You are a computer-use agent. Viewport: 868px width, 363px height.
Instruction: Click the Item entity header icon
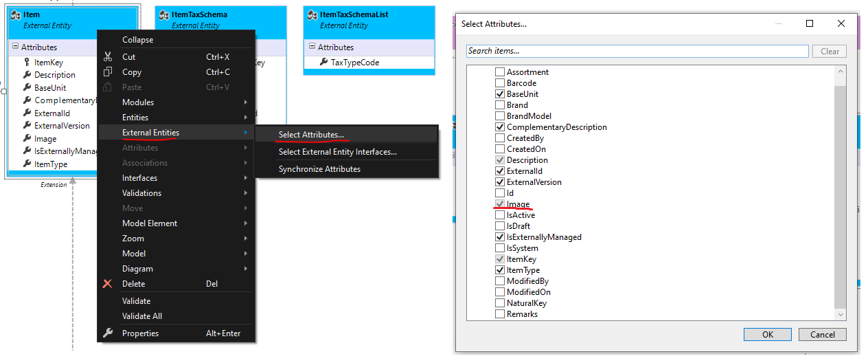click(x=15, y=14)
